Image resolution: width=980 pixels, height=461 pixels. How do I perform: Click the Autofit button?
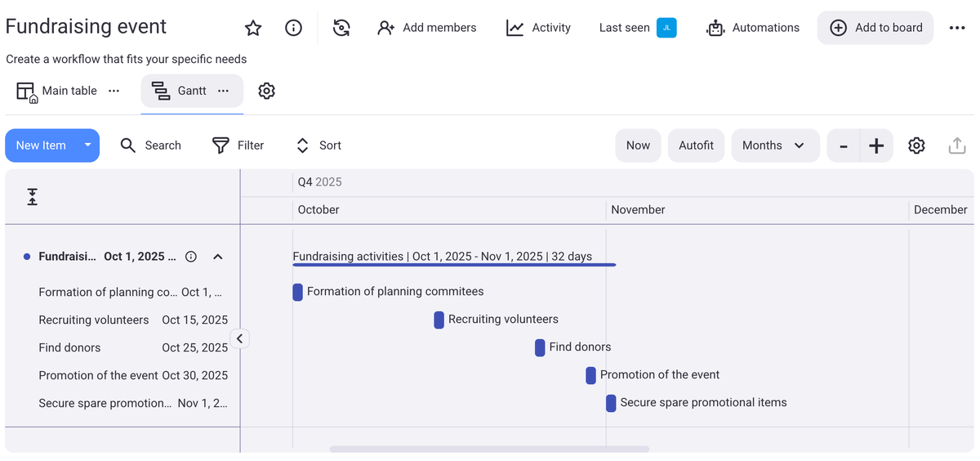tap(696, 145)
